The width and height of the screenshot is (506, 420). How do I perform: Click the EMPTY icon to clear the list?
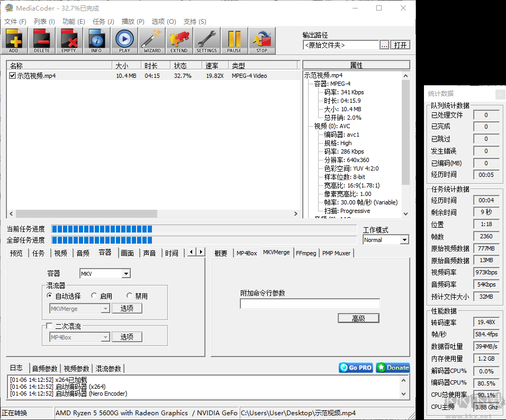69,41
